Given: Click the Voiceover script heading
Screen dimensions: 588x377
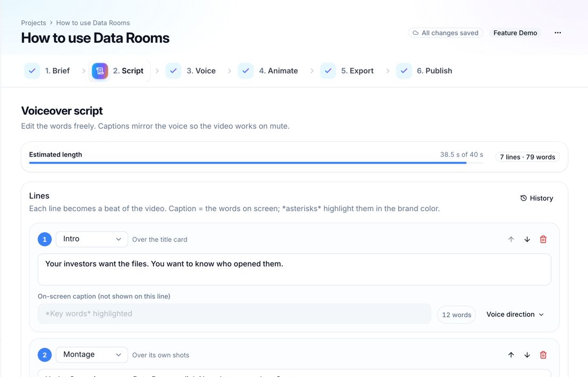Looking at the screenshot, I should pos(62,111).
